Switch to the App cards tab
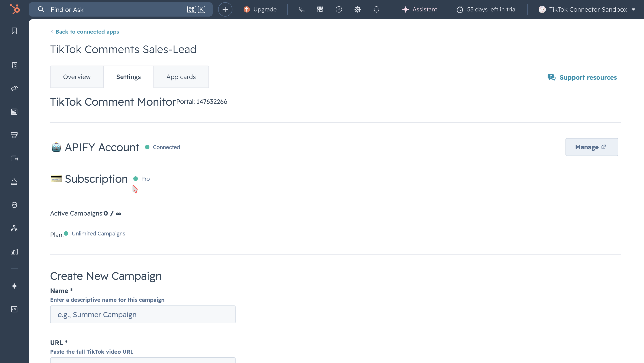The height and width of the screenshot is (363, 644). (x=181, y=77)
